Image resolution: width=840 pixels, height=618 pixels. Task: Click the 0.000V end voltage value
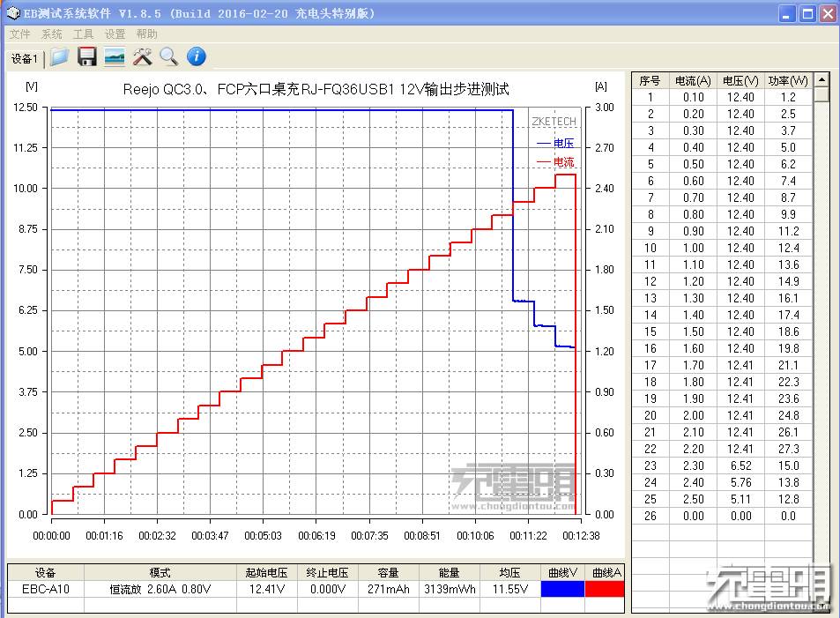coord(327,589)
